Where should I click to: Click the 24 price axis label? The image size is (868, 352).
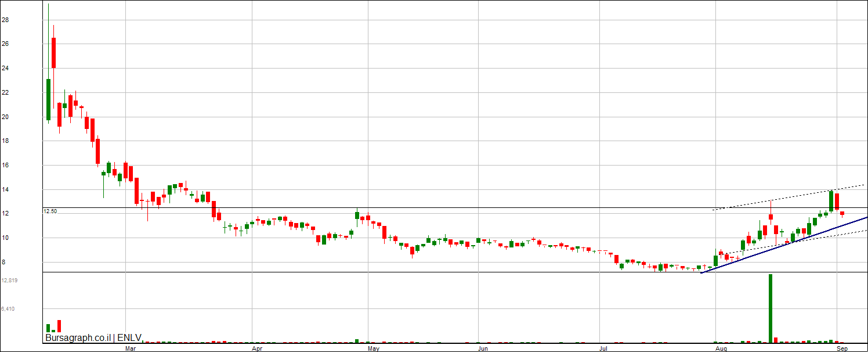[x=5, y=69]
